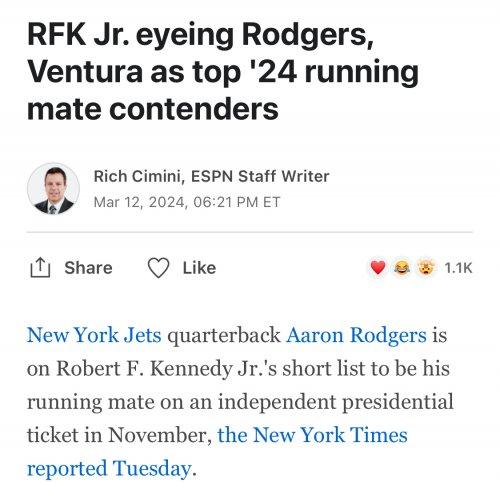Select the laughing tears reaction emoji

(402, 268)
